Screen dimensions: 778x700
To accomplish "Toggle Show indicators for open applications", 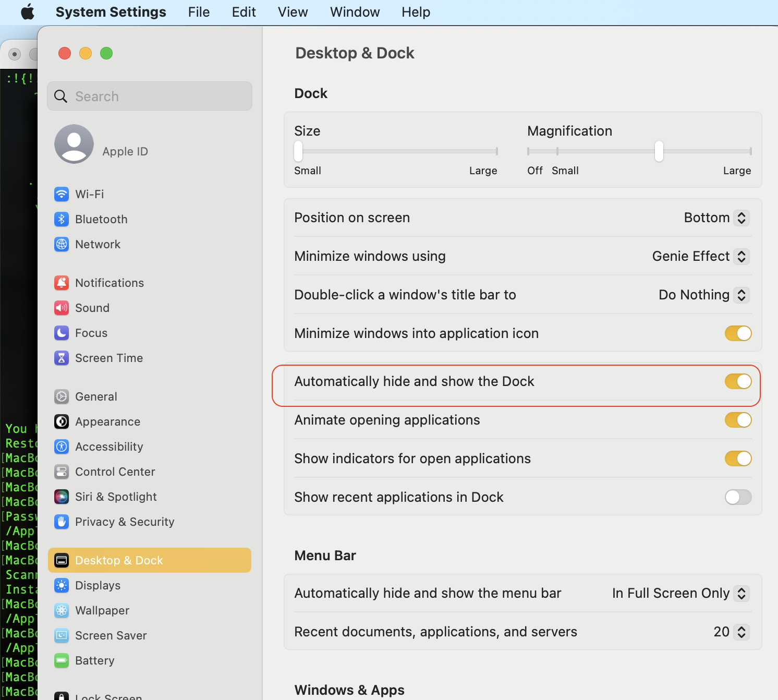I will pos(738,458).
